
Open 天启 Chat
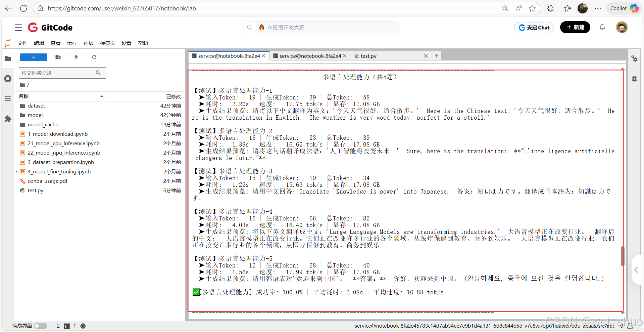[534, 28]
